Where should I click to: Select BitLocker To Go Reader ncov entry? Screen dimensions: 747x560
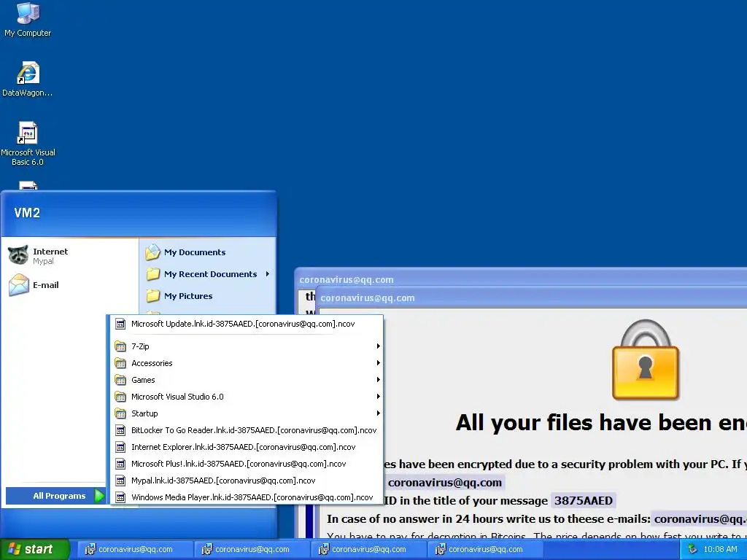pyautogui.click(x=247, y=430)
